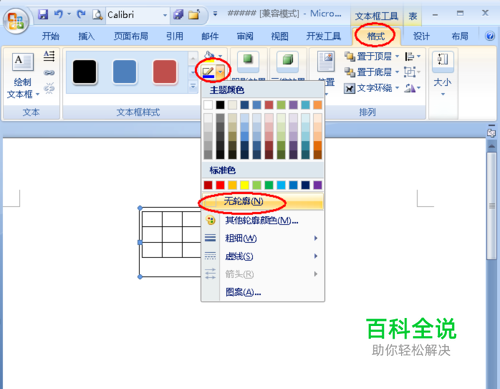This screenshot has width=500, height=389.
Task: Select the 格式 tab under text box tools
Action: point(376,36)
